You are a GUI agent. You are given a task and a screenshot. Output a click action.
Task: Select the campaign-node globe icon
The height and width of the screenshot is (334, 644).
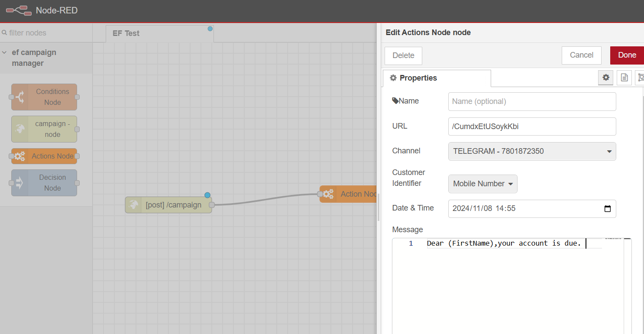[19, 129]
